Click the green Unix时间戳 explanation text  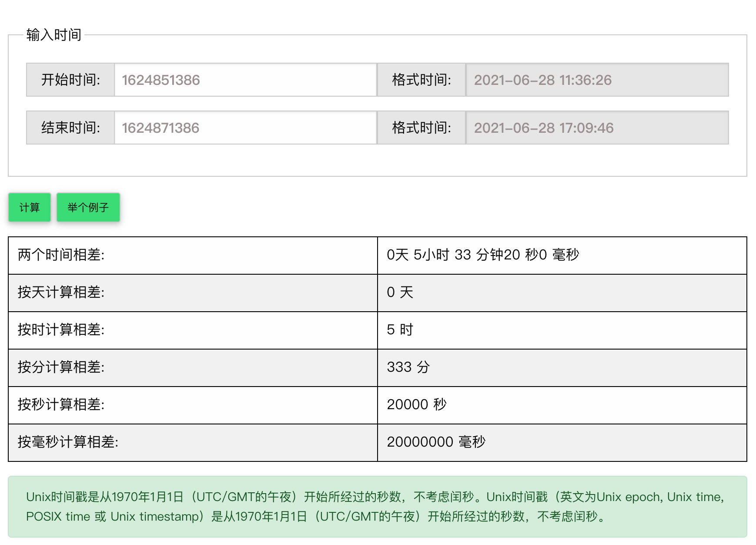tap(375, 507)
